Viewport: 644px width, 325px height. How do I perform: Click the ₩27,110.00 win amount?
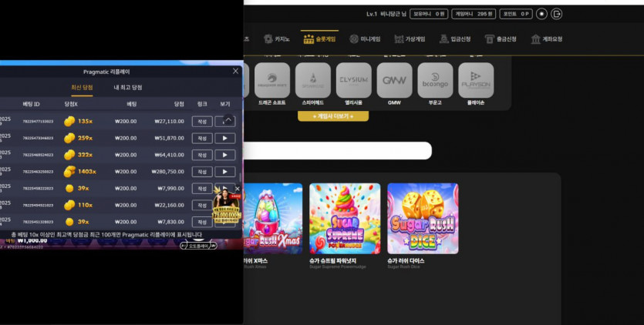(169, 122)
